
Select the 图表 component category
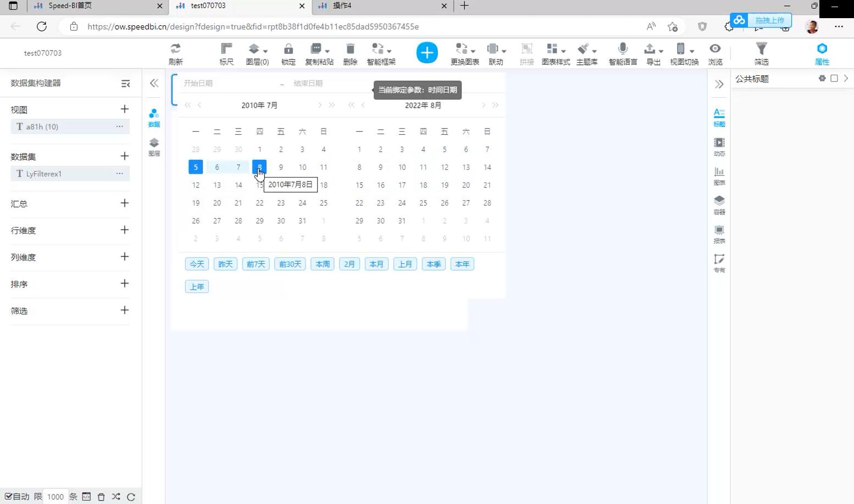[719, 176]
